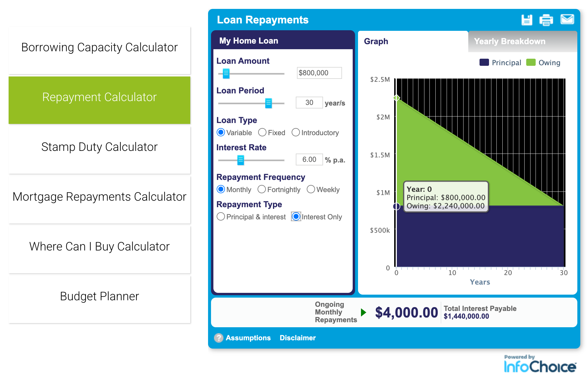The image size is (588, 380).
Task: Select the Fixed loan type
Action: pyautogui.click(x=262, y=132)
